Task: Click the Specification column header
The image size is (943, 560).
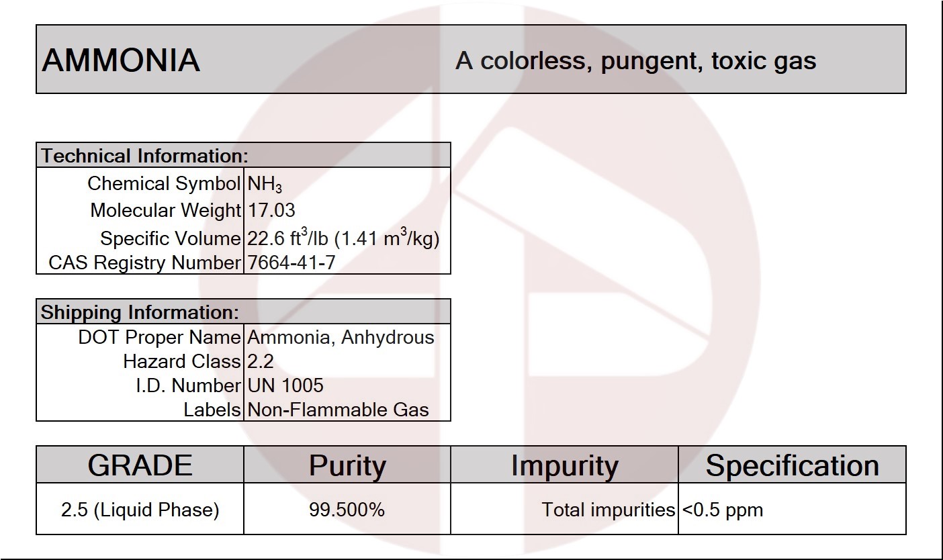Action: point(792,465)
